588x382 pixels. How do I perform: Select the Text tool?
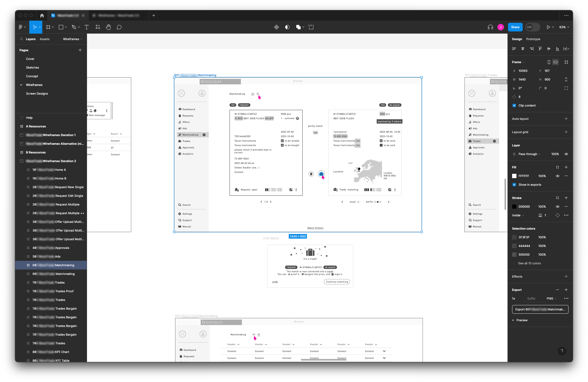[x=87, y=27]
